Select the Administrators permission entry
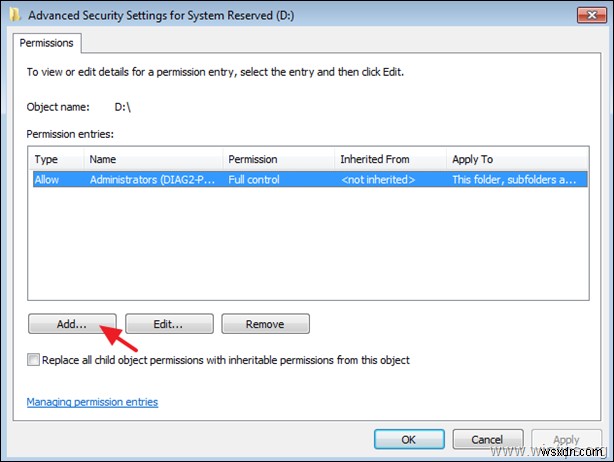This screenshot has height=462, width=614. 152,179
